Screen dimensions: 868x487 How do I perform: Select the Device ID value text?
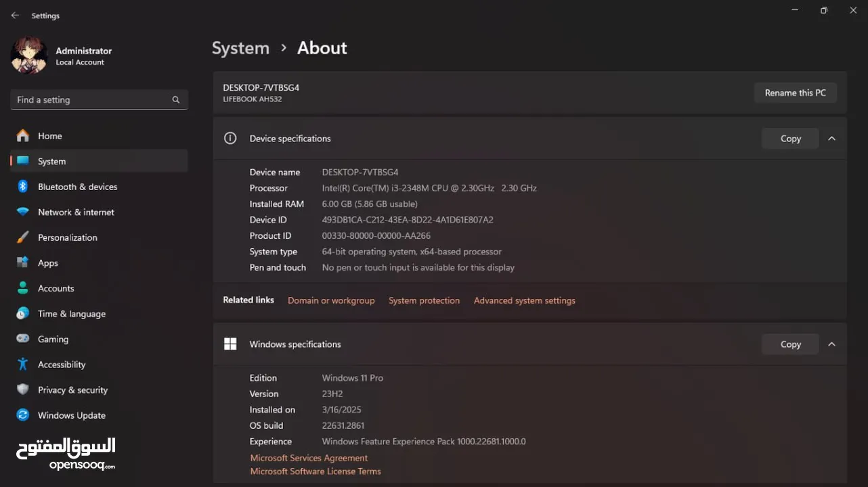pos(408,220)
